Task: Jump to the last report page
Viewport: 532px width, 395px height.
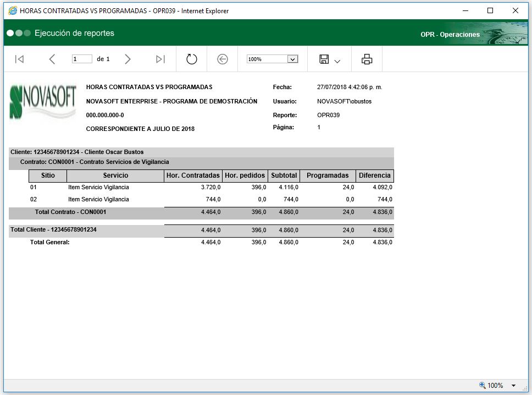Action: (x=160, y=59)
